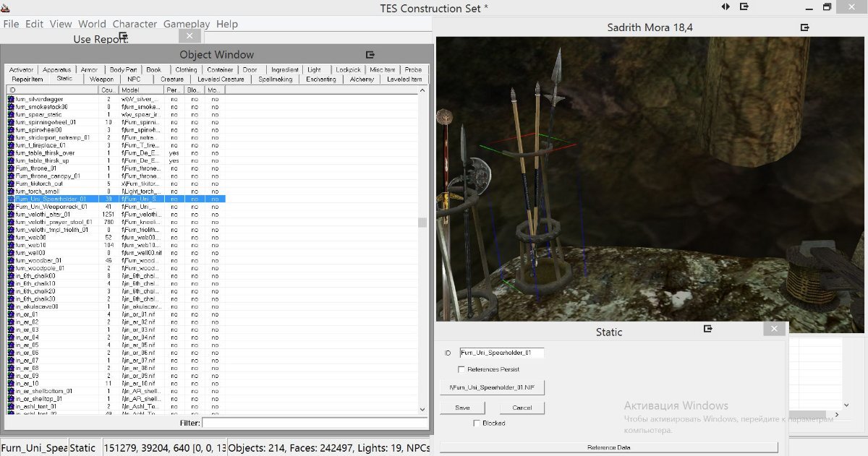Click the Static dialog pop-out icon

pos(708,329)
